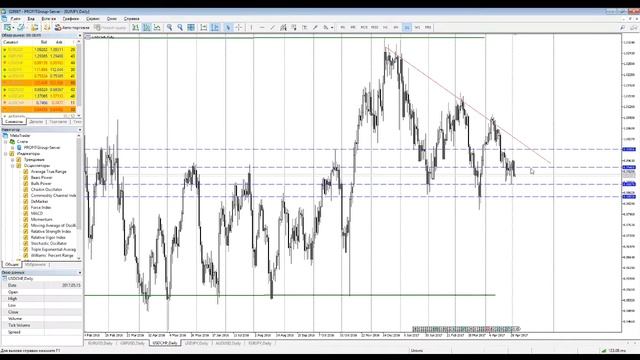
Task: Collapse the Осцилляторы tree node
Action: [13, 166]
